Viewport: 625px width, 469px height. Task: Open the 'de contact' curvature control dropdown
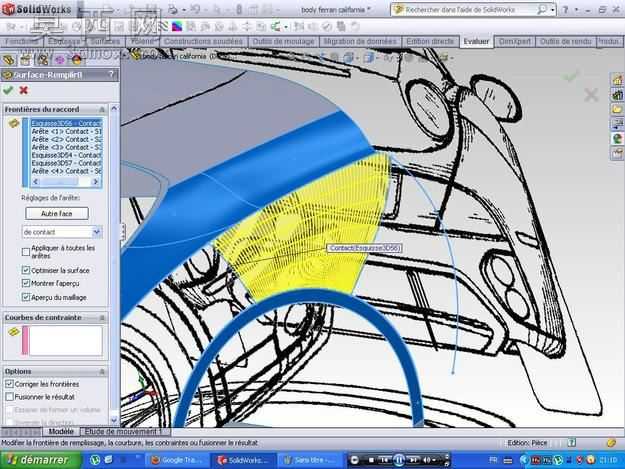point(96,232)
